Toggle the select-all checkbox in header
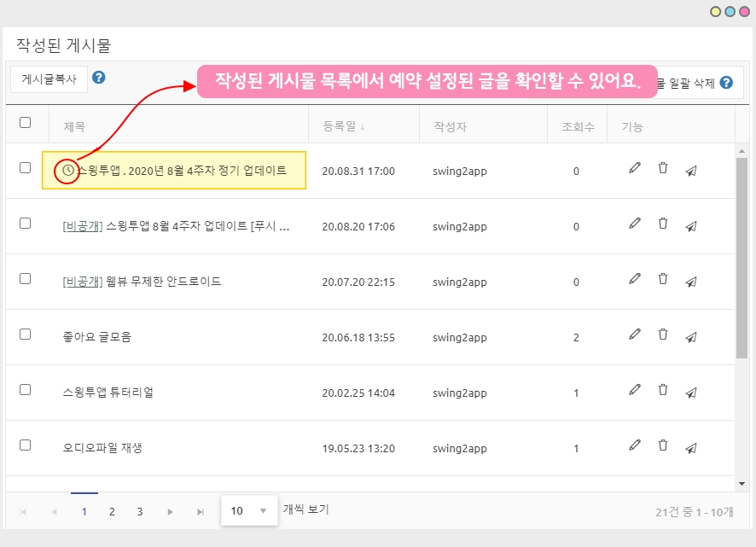This screenshot has width=756, height=547. 25,123
